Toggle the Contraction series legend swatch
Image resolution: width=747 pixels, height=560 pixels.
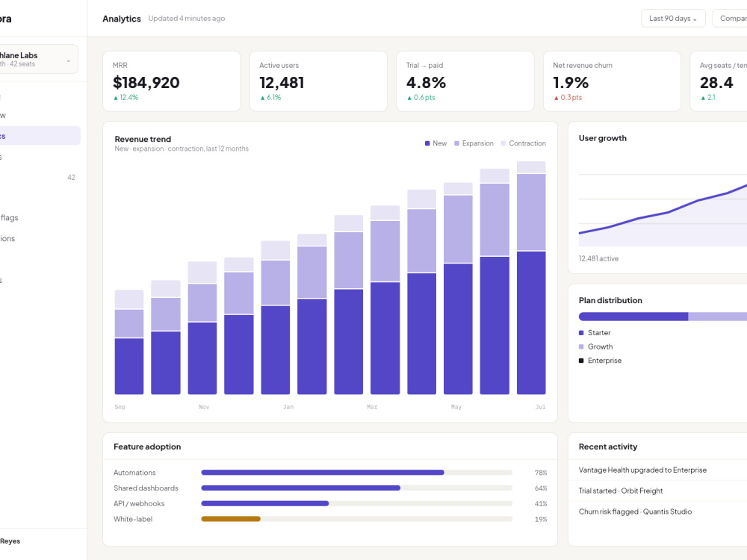[x=503, y=143]
